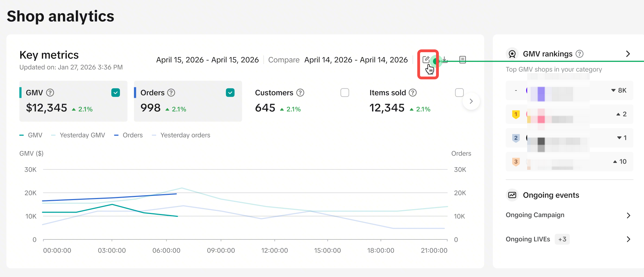Select the rank 1 shop row

[x=569, y=114]
